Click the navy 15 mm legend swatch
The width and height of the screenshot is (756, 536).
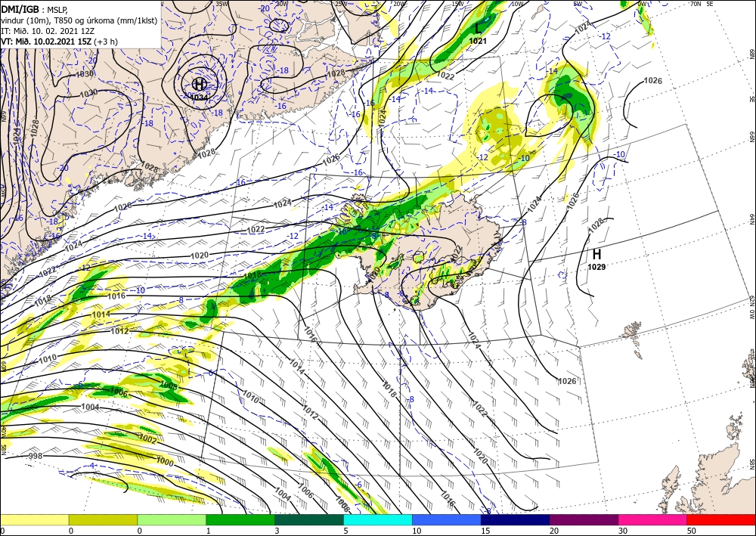[x=515, y=519]
